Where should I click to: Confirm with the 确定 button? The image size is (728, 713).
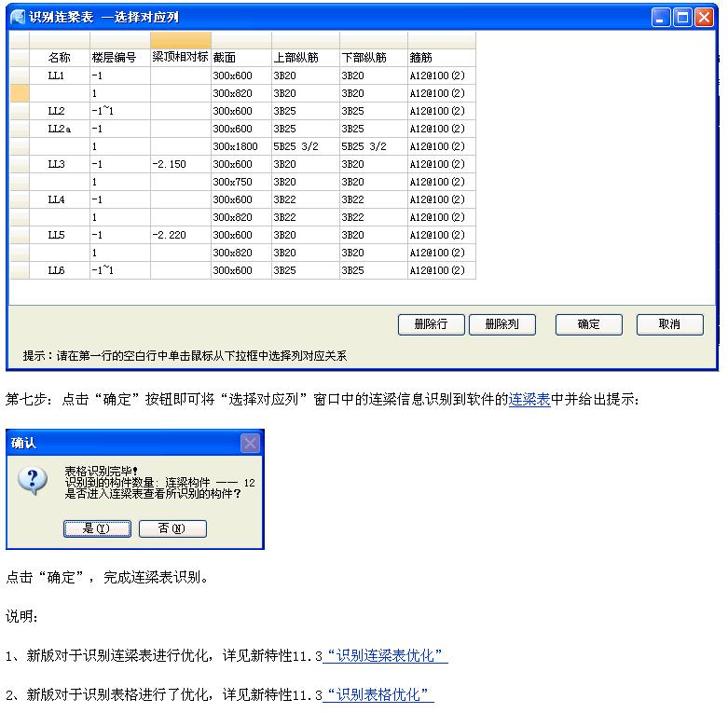[588, 324]
